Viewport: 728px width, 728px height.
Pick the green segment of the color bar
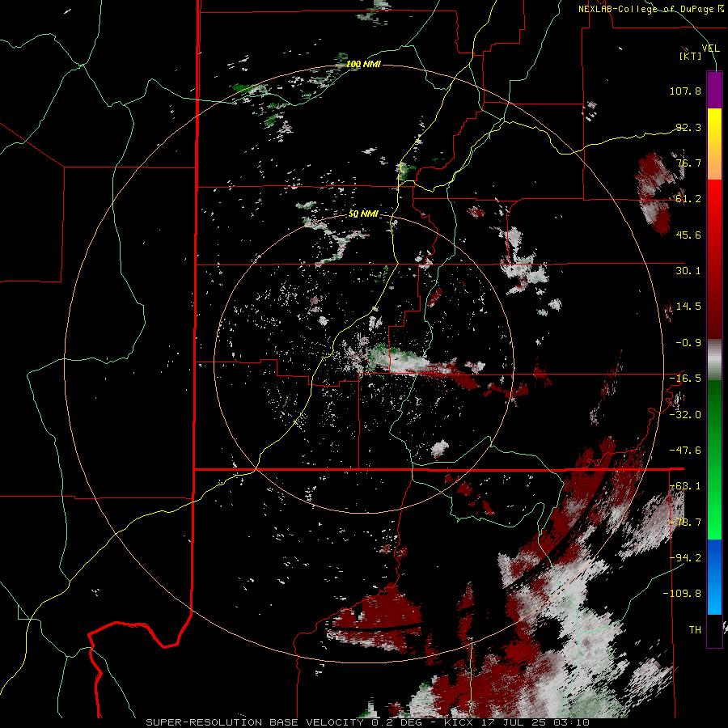(714, 459)
